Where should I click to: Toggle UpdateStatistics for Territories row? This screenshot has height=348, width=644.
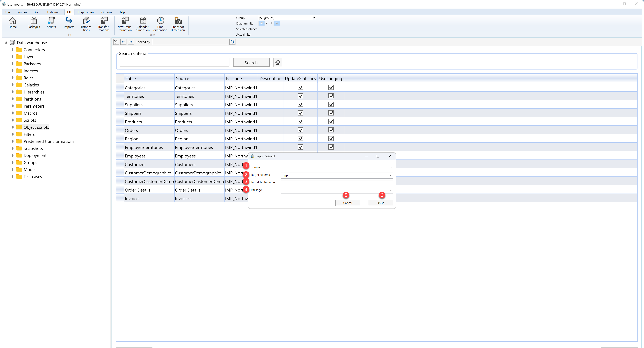[x=301, y=96]
